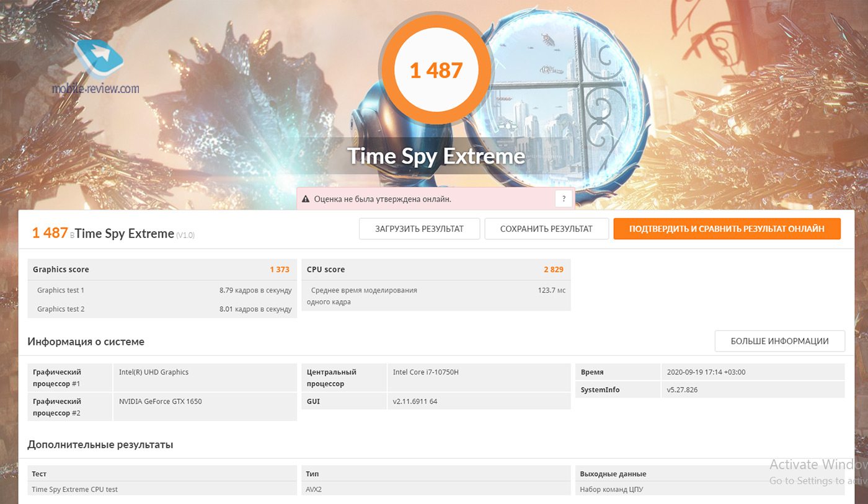
Task: Click the Информация о системе section heading
Action: point(86,342)
